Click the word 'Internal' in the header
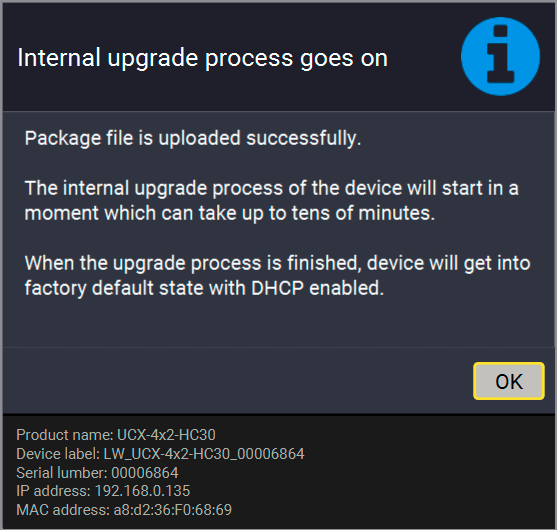Image resolution: width=557 pixels, height=530 pixels. coord(59,58)
